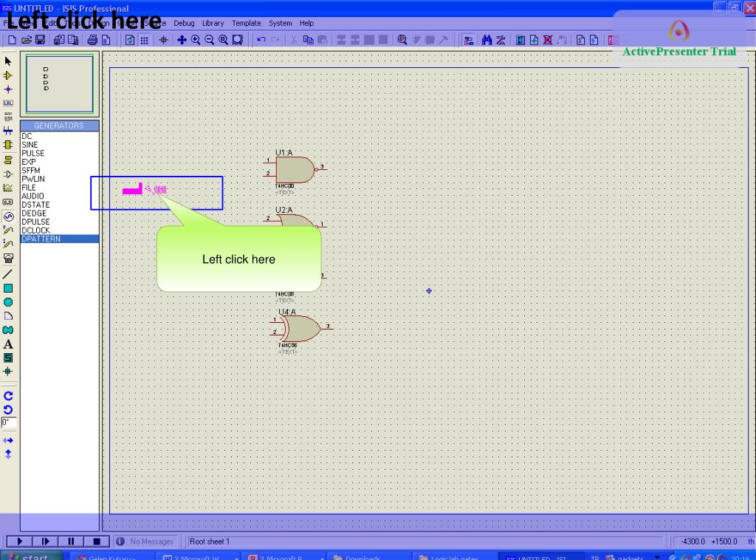Image resolution: width=756 pixels, height=560 pixels.
Task: Click the Play simulation button
Action: tap(19, 542)
